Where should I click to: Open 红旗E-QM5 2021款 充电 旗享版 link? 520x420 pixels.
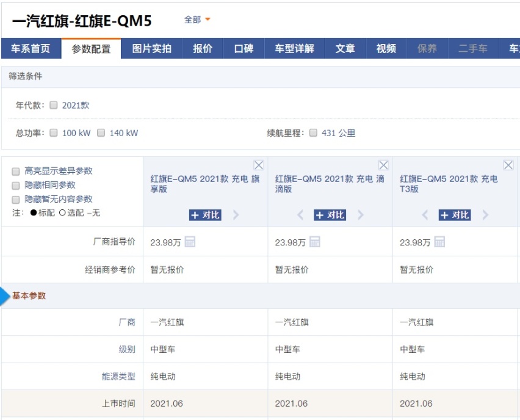(x=204, y=184)
